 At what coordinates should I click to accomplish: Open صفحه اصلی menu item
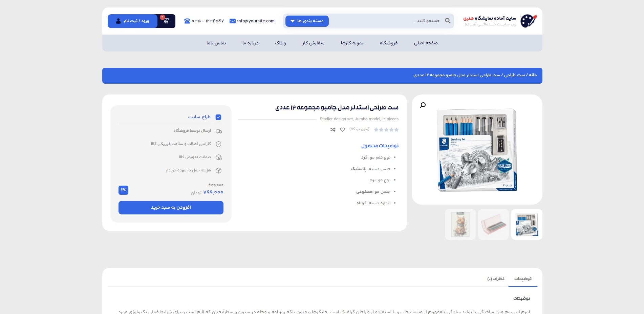pyautogui.click(x=426, y=43)
